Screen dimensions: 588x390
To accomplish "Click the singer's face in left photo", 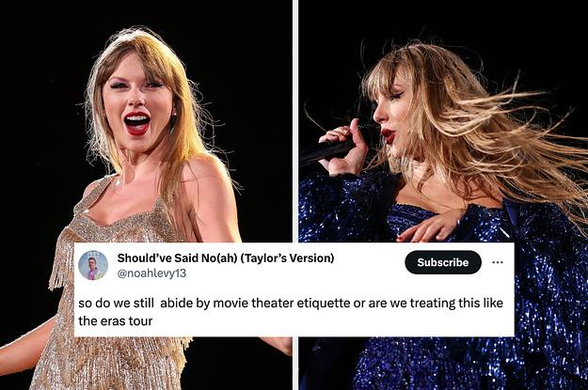I will 136,103.
